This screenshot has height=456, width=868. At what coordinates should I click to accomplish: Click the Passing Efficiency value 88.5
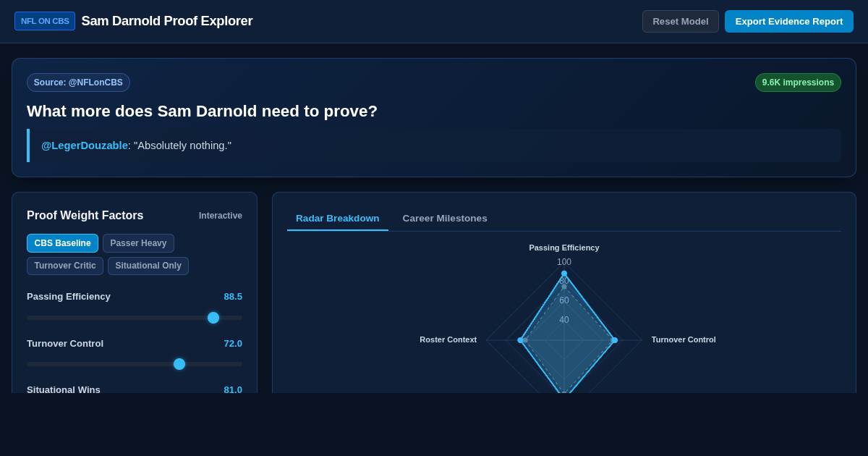(233, 297)
